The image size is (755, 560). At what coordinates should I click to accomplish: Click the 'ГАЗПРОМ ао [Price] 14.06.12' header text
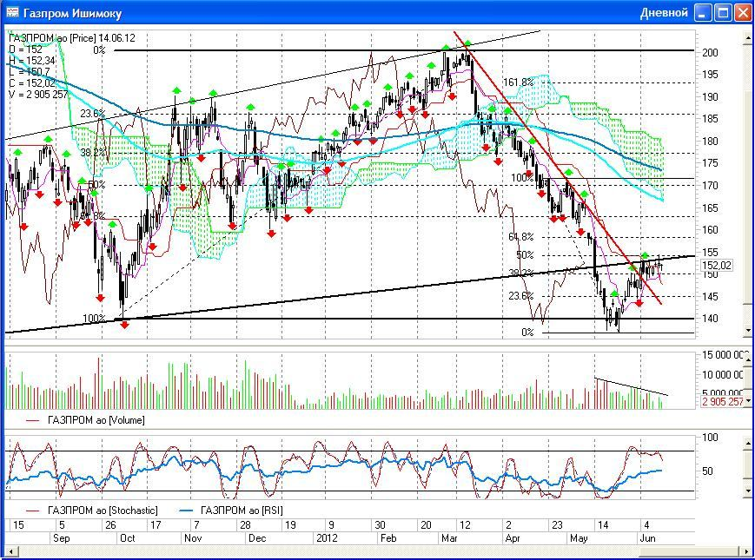tap(72, 38)
